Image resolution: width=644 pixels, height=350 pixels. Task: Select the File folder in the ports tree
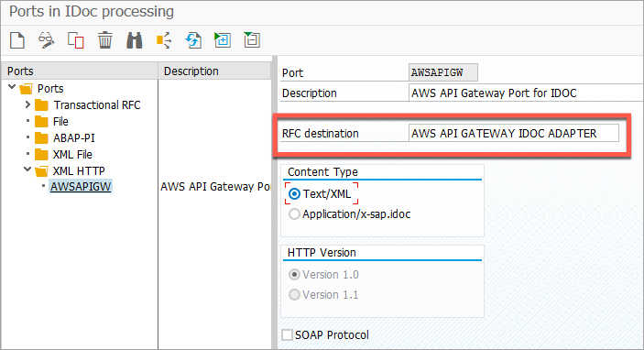coord(60,122)
